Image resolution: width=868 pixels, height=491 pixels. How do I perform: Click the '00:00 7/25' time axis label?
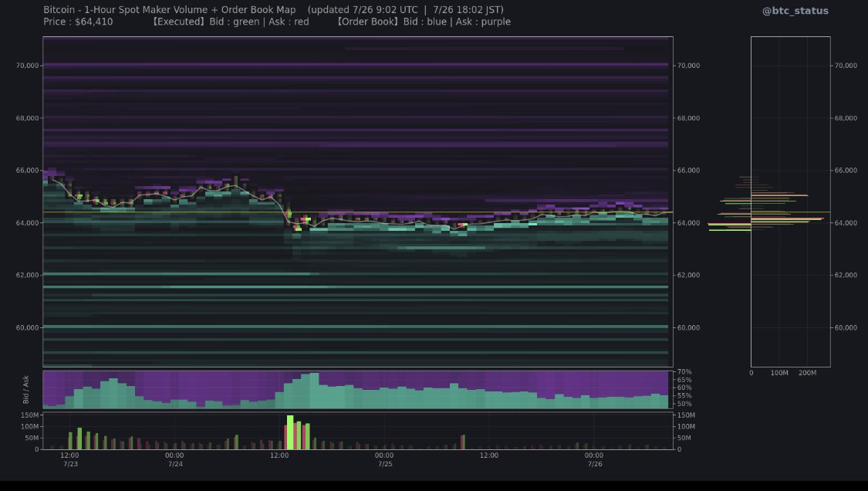coord(385,459)
